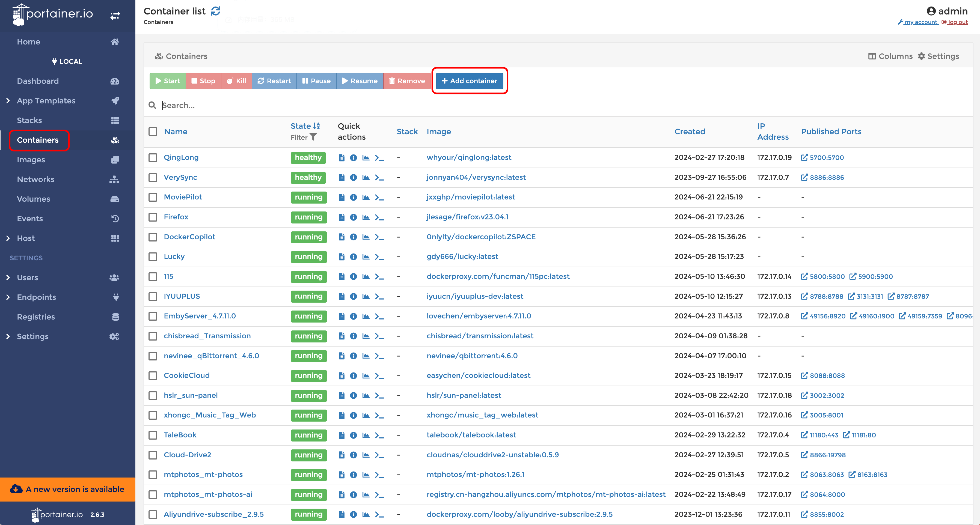View stats chart icon for the MoviePilot container
The image size is (980, 525).
(x=366, y=197)
